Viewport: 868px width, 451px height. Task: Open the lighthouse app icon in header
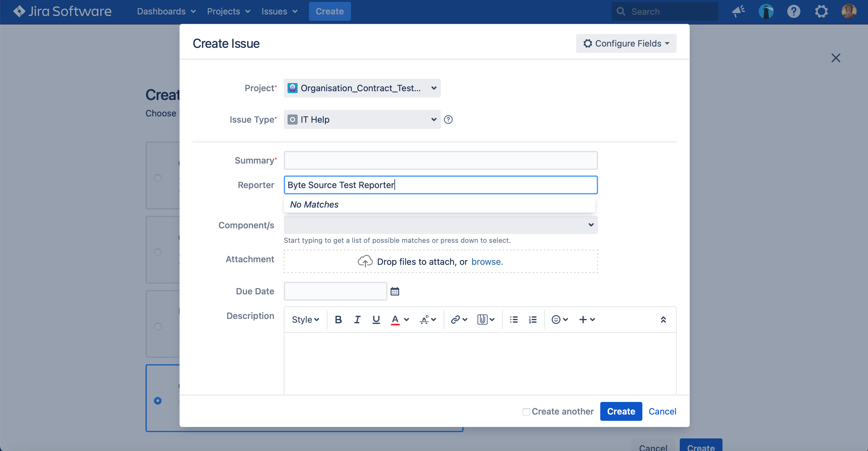(x=766, y=11)
